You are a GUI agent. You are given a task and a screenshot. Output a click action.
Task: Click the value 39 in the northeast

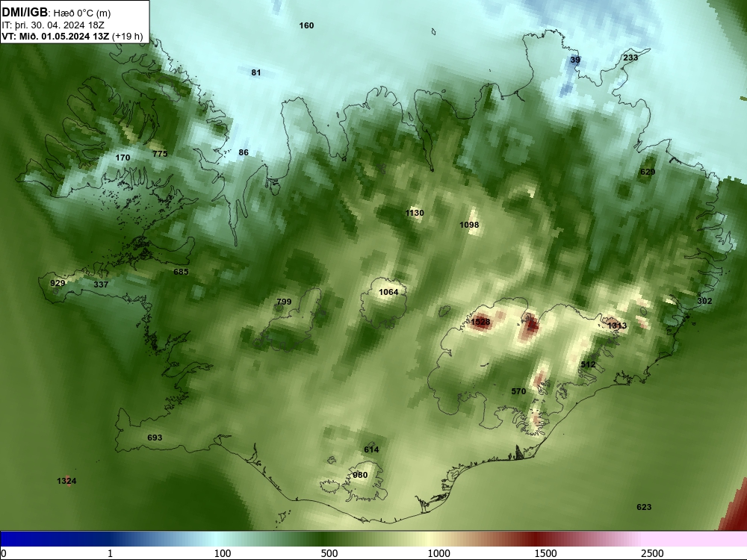click(575, 60)
